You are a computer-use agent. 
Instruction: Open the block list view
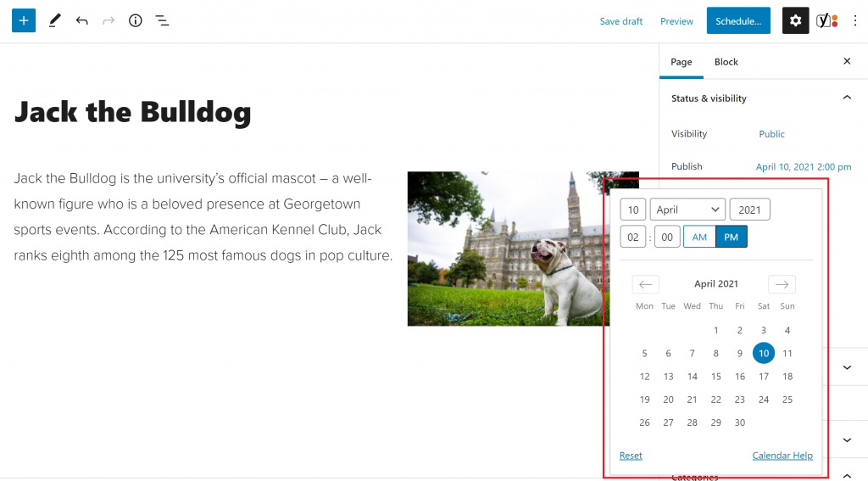(x=162, y=21)
